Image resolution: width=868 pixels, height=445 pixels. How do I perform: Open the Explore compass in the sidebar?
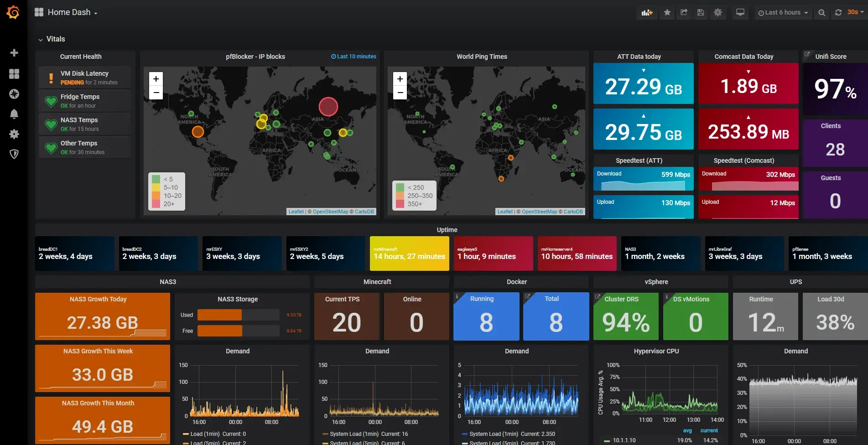coord(14,94)
